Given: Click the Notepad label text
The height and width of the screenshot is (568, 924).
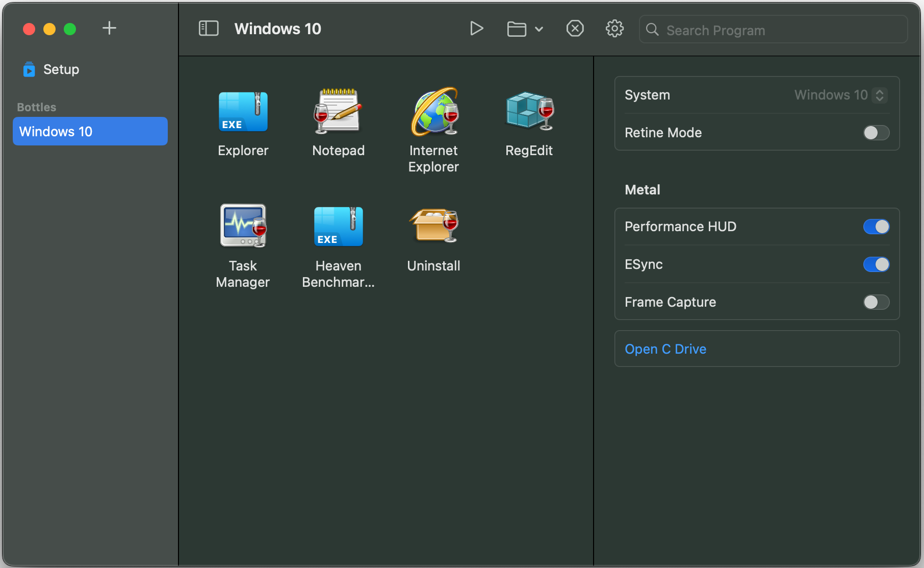Looking at the screenshot, I should point(338,151).
